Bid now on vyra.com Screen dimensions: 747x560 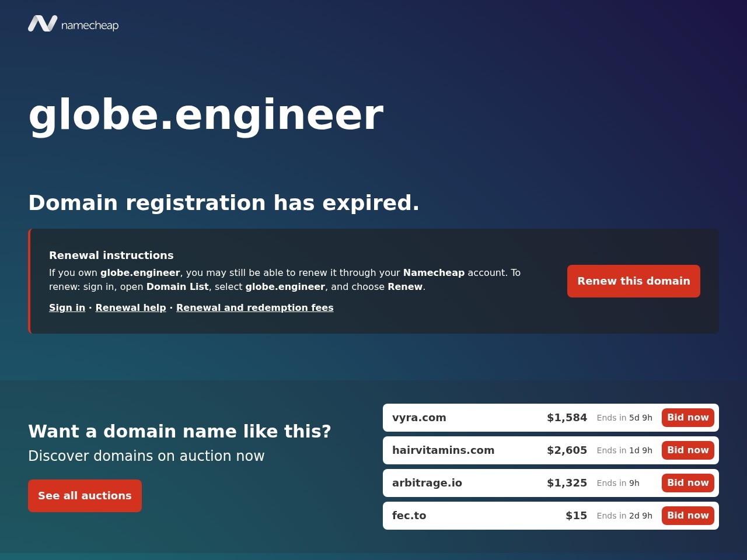[x=688, y=418]
